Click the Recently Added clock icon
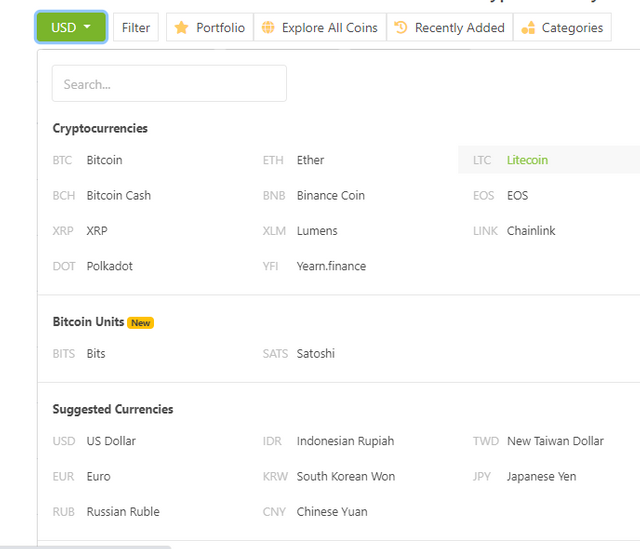Image resolution: width=640 pixels, height=549 pixels. (x=401, y=28)
